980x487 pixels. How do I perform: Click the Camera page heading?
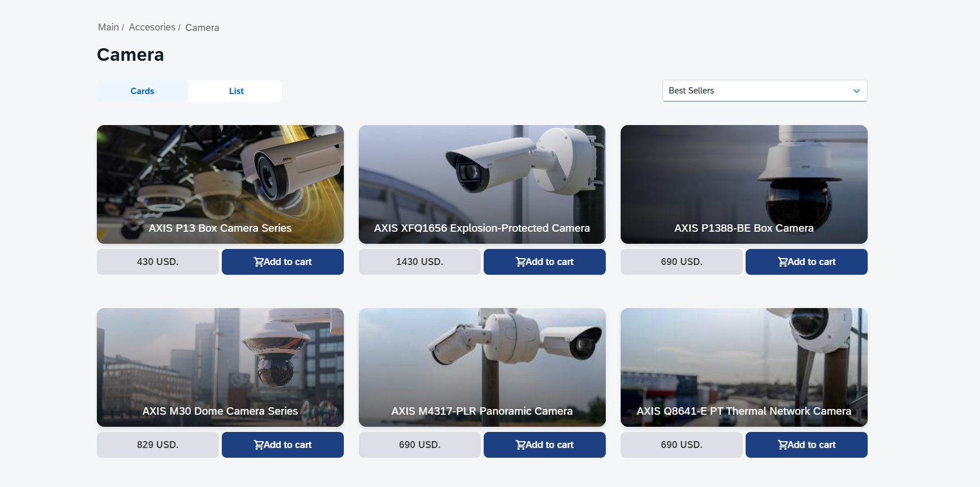click(x=131, y=54)
